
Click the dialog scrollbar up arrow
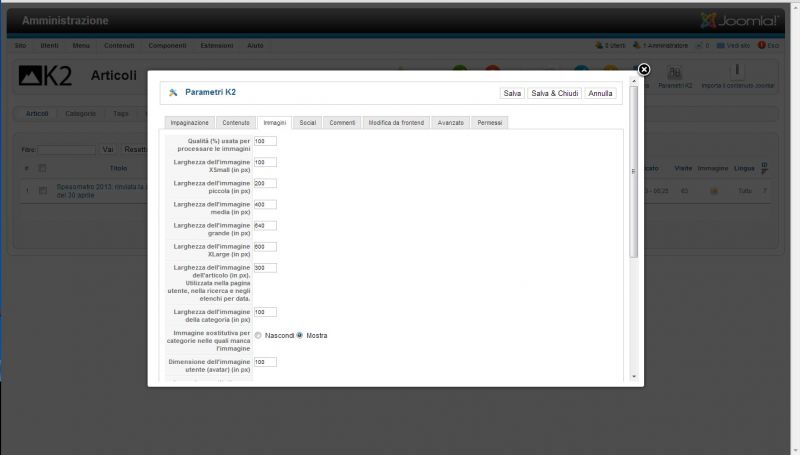pyautogui.click(x=634, y=81)
